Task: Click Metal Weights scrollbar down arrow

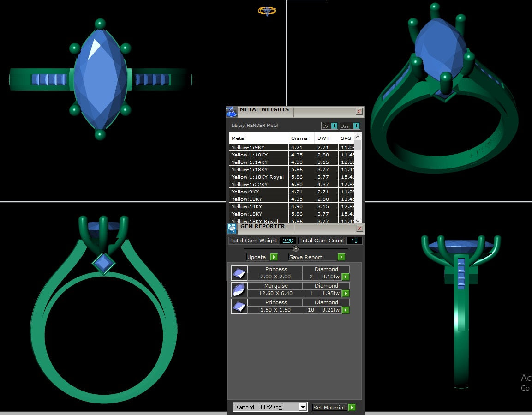Action: (x=358, y=221)
